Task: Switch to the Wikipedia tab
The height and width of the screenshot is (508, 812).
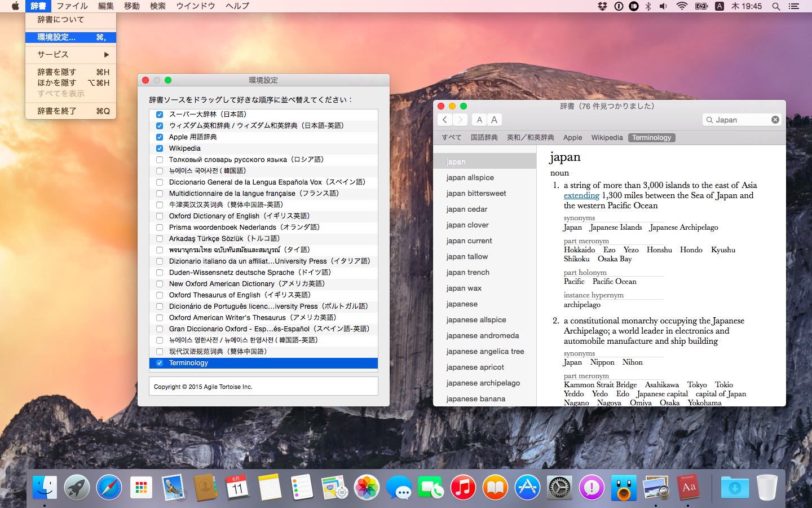Action: [x=607, y=138]
